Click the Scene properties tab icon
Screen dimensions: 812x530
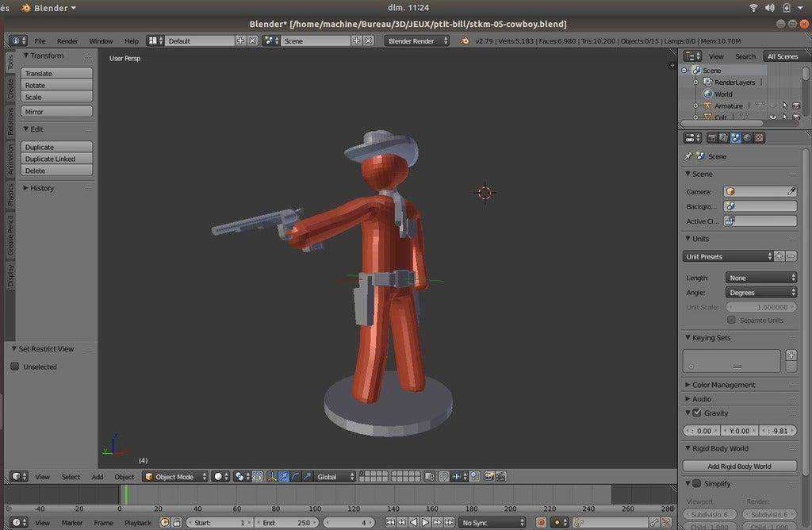pos(735,138)
